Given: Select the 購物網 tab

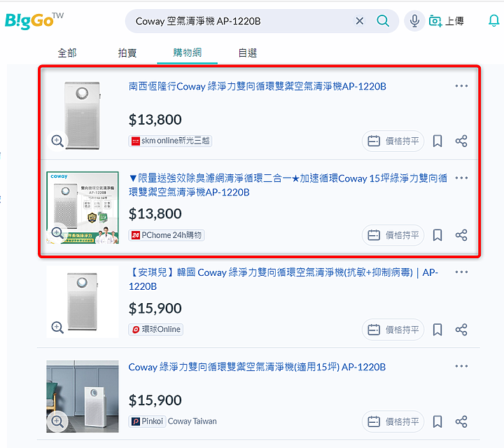Looking at the screenshot, I should [x=188, y=52].
